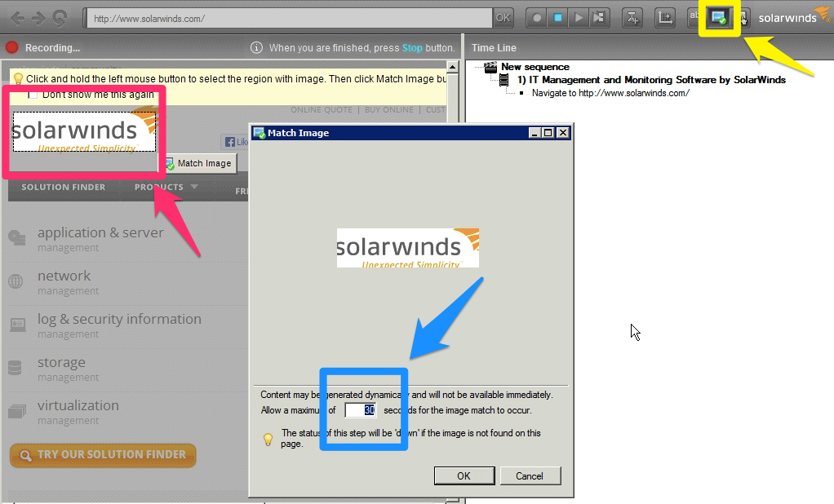
Task: Select 'Navigate to http://www.solarwinds.com/' action
Action: click(x=610, y=93)
